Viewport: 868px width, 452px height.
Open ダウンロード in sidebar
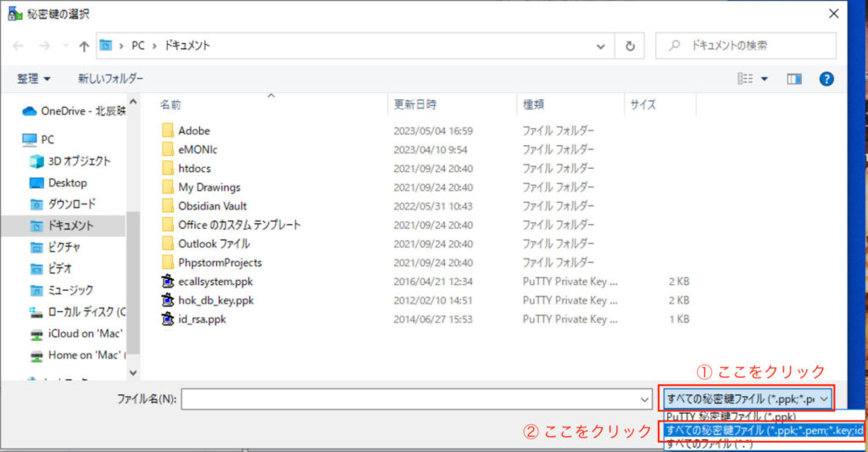point(63,204)
